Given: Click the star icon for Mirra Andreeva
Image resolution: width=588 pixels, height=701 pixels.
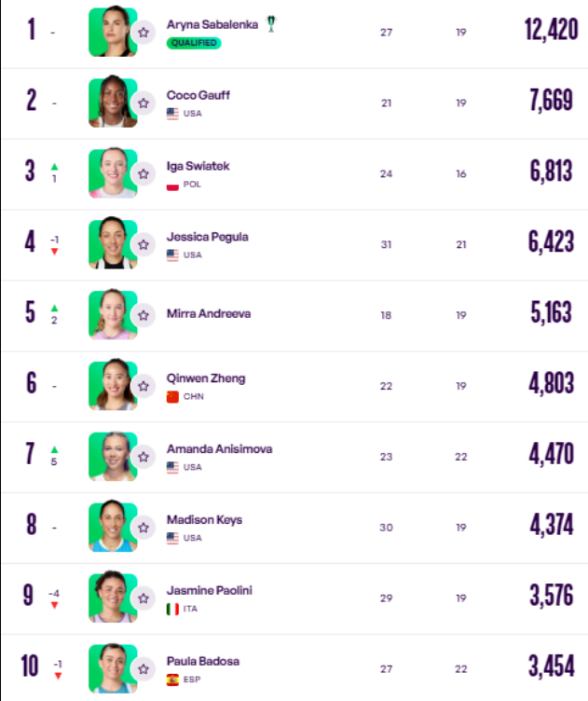Looking at the screenshot, I should 143,315.
